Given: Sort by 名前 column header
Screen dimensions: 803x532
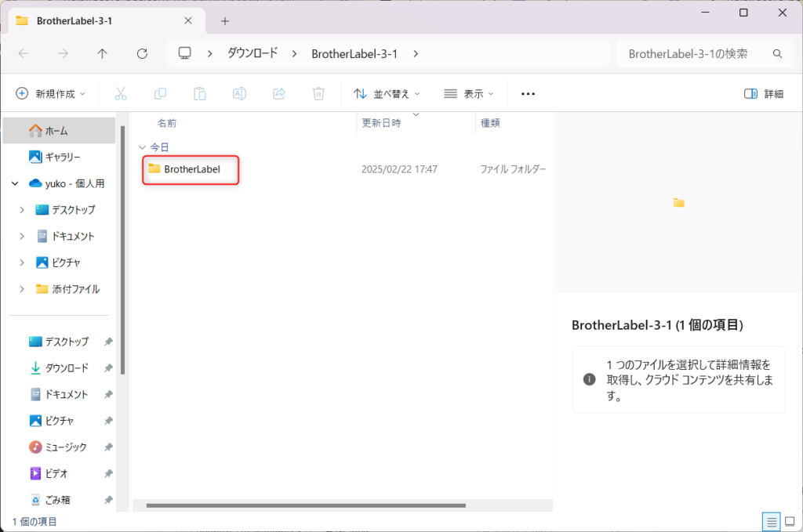Looking at the screenshot, I should tap(167, 123).
